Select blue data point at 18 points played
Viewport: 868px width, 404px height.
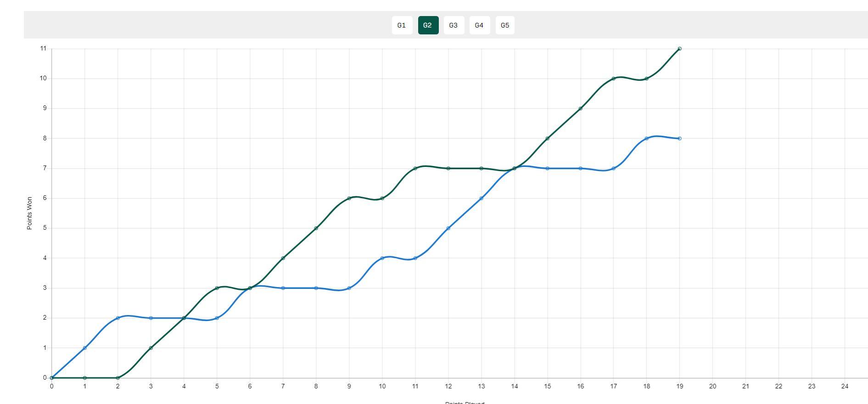[x=646, y=138]
